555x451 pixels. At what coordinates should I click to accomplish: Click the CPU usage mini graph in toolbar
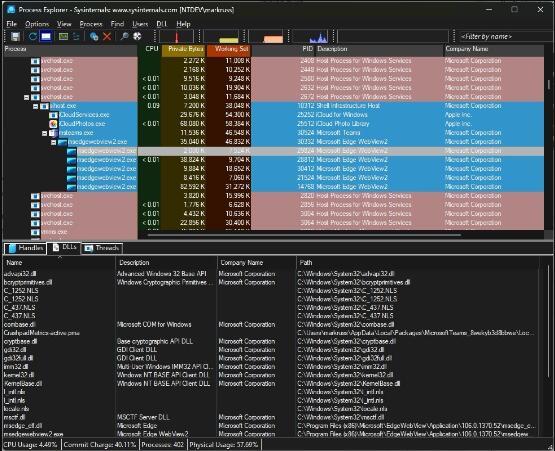(x=176, y=36)
